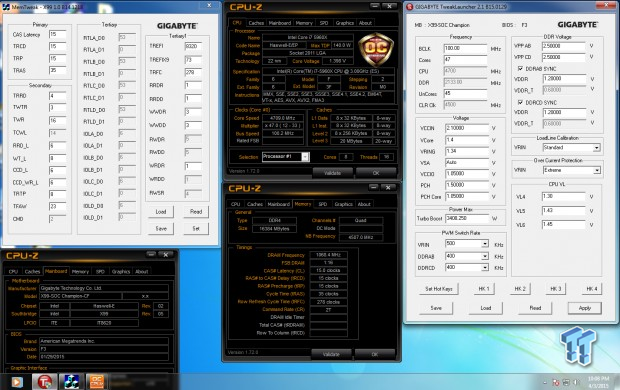Click the PCH Core voltage field
620x390 pixels.
point(467,197)
